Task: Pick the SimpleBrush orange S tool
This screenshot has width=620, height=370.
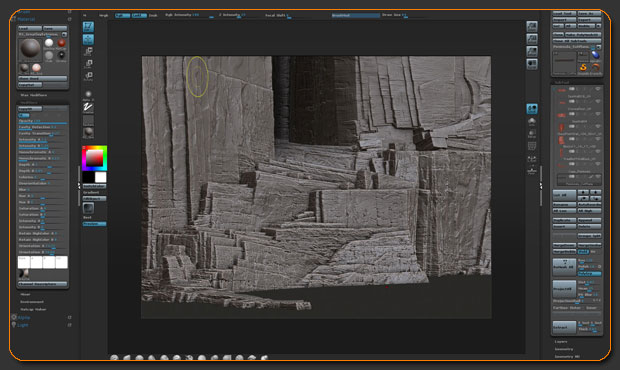Action: pos(583,67)
